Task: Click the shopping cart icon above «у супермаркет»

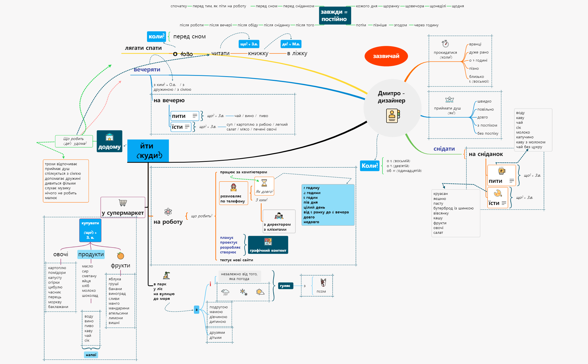Action: (123, 202)
